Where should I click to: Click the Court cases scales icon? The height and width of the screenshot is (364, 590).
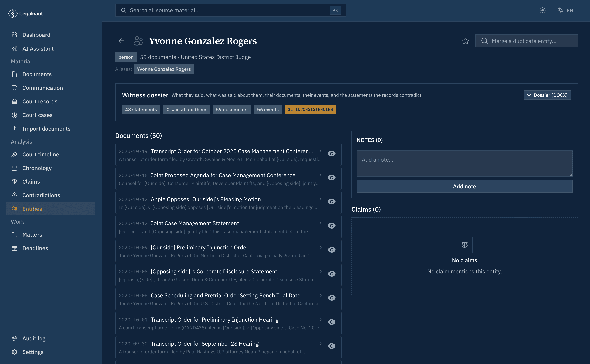(x=14, y=115)
